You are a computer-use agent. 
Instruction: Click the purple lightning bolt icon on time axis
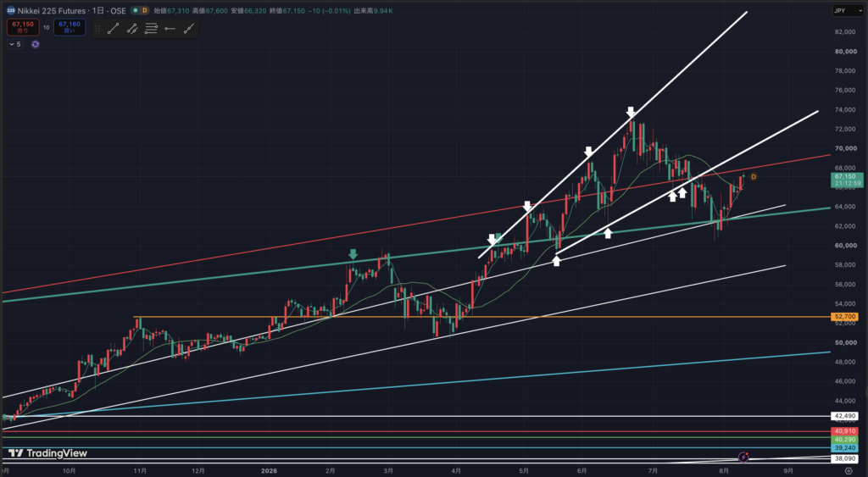coord(743,457)
